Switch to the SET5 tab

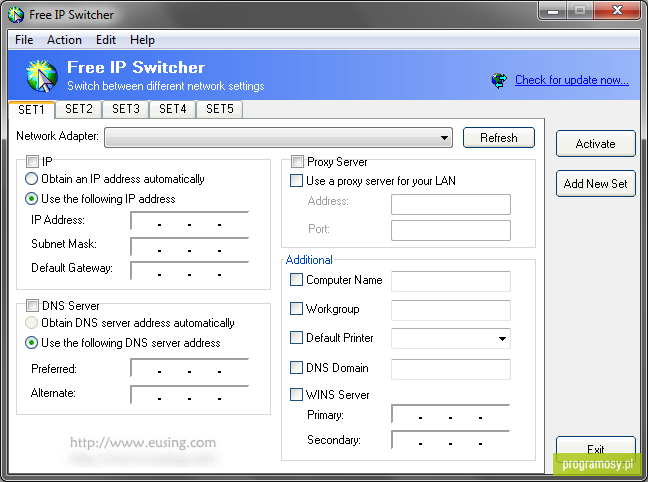coord(219,109)
